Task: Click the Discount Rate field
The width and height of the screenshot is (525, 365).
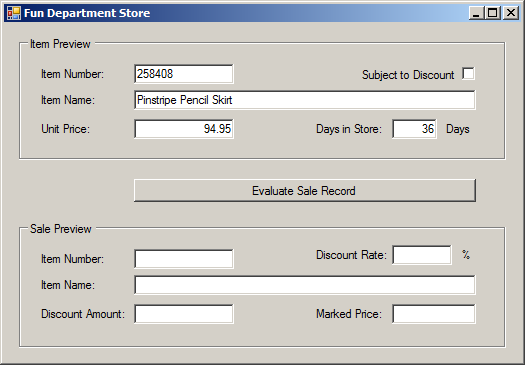Action: pos(422,255)
